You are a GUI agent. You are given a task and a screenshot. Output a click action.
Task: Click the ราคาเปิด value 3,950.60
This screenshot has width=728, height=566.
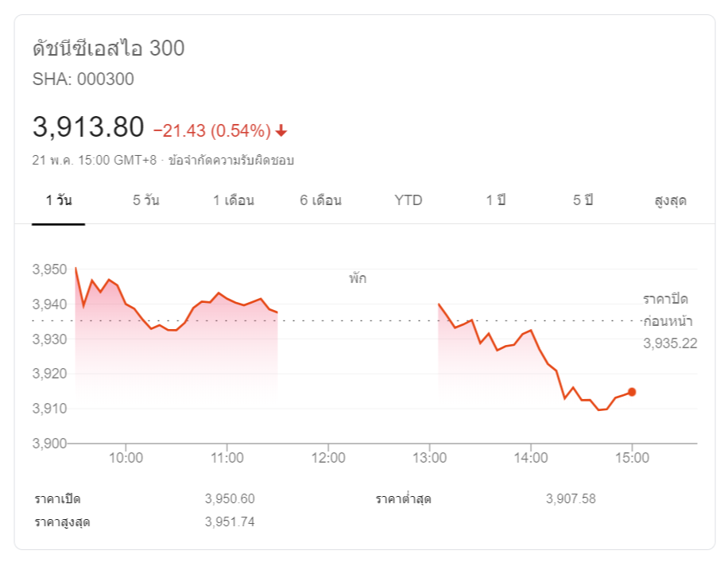(230, 499)
